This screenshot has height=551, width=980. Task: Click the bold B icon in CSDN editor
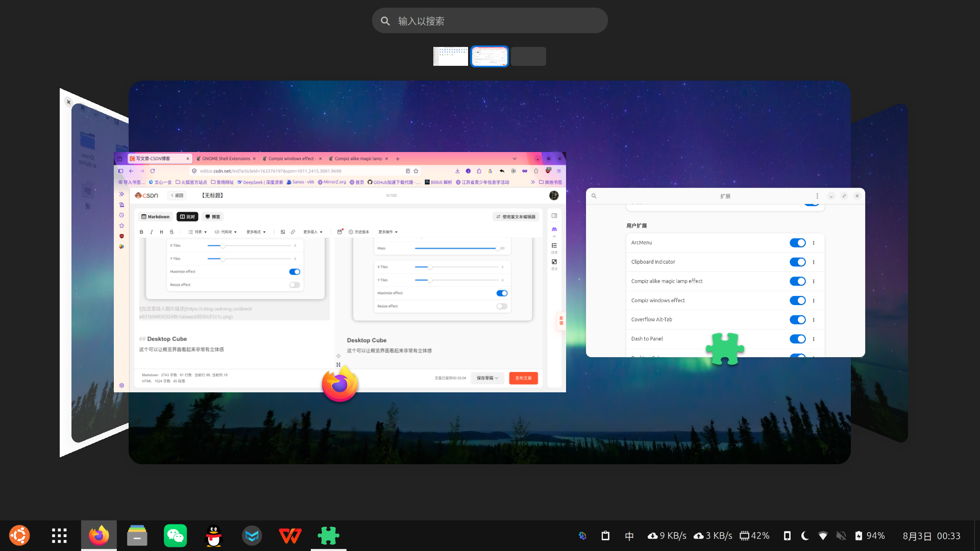point(141,232)
